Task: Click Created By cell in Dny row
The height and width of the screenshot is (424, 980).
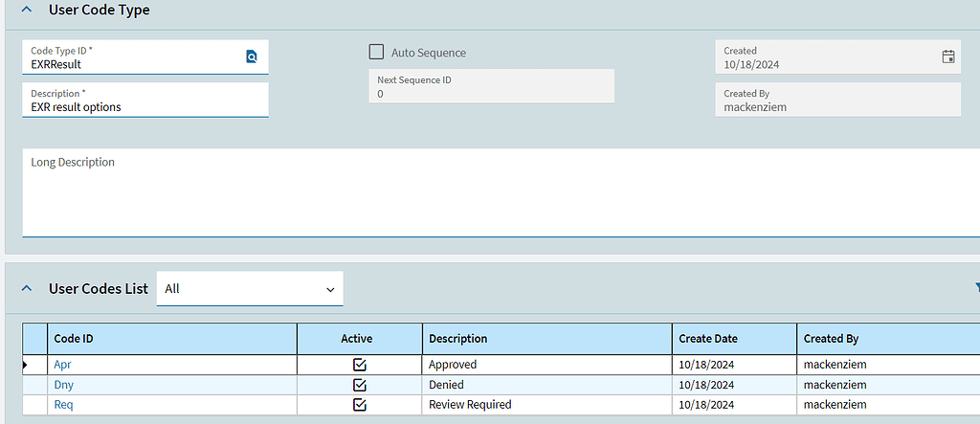Action: [888, 385]
